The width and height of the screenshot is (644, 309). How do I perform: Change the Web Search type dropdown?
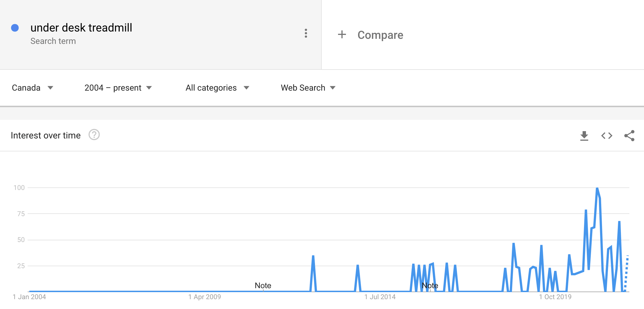(308, 88)
